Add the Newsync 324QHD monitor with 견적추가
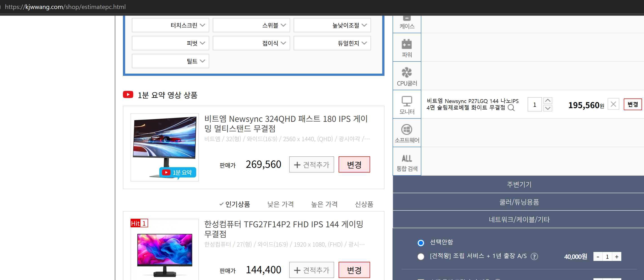Viewport: 644px width, 280px height. [311, 164]
